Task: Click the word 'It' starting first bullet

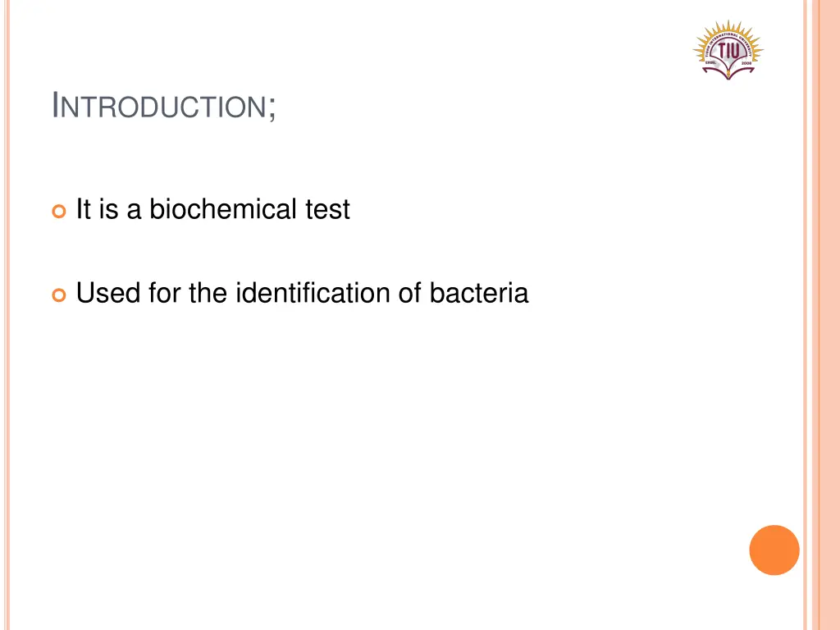Action: point(83,208)
